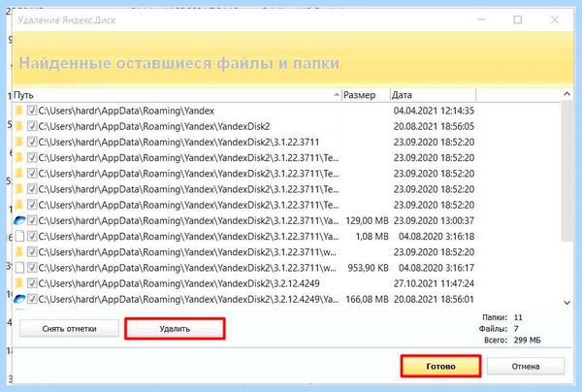The height and width of the screenshot is (392, 582).
Task: Uncheck the checkbox beside the path ending in YandexDisk2
Action: pyautogui.click(x=32, y=126)
